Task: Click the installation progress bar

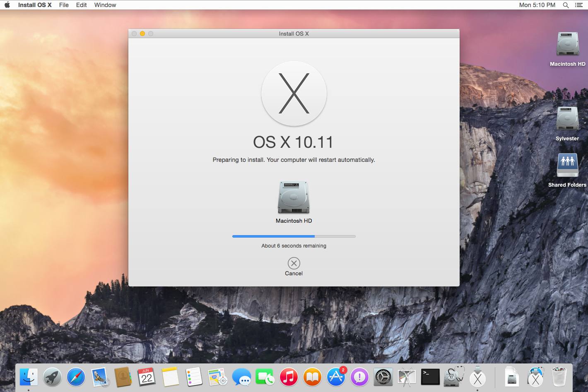Action: click(x=294, y=236)
